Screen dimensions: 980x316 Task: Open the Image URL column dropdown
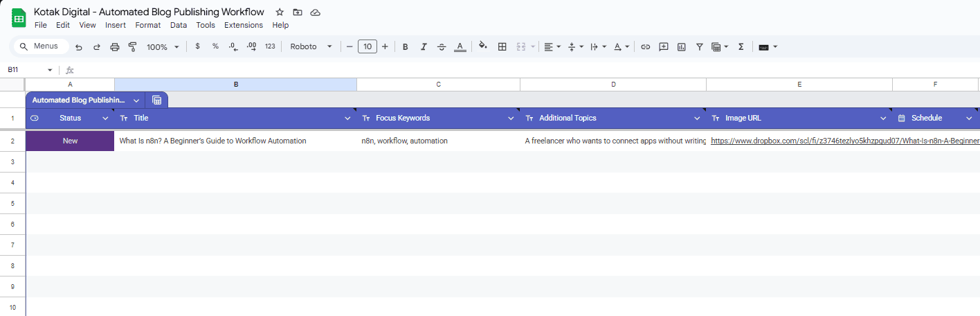coord(884,119)
